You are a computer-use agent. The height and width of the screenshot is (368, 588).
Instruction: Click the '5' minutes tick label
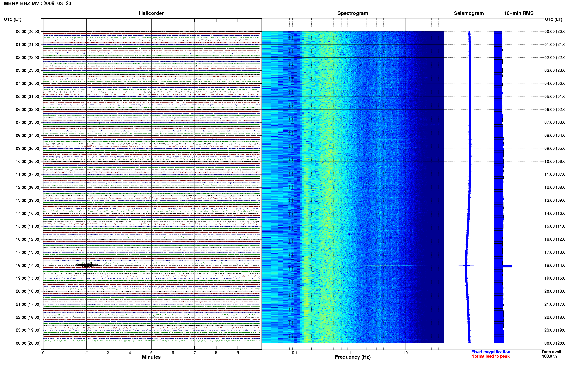point(151,353)
